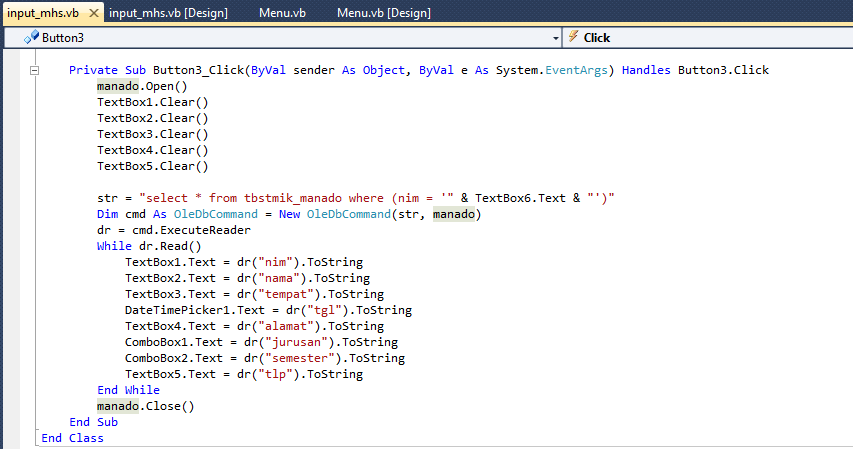This screenshot has width=853, height=449.
Task: Click the ComboBox1.Text jurusan line
Action: click(x=262, y=342)
